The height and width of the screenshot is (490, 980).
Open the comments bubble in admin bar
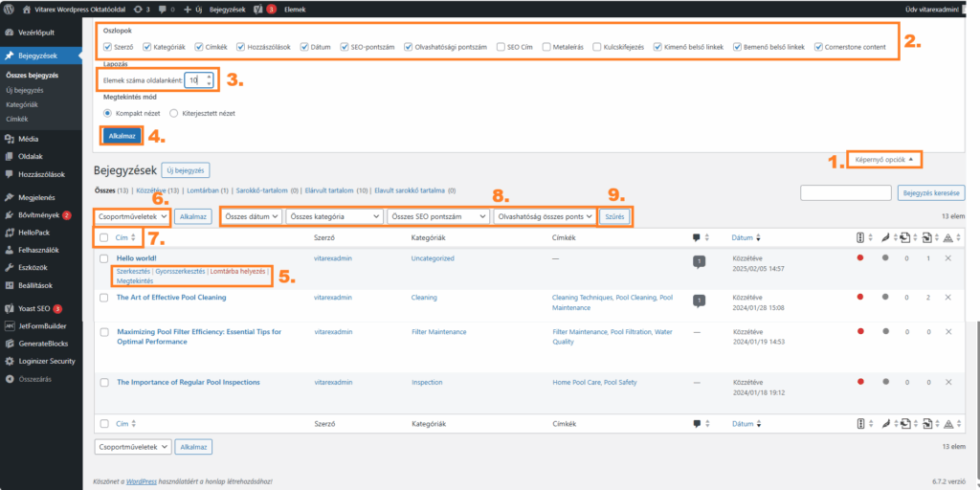(x=165, y=9)
